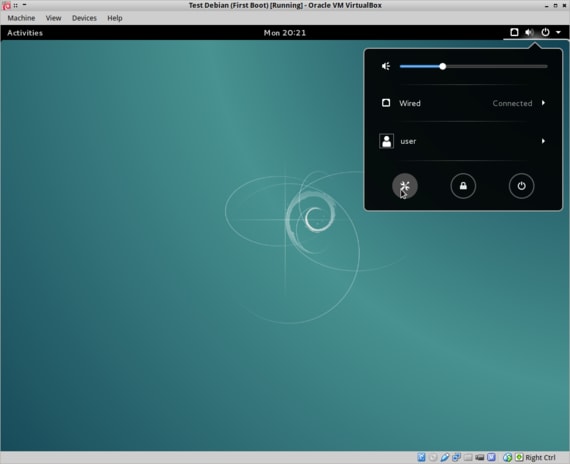Open the system Settings button in the panel
The height and width of the screenshot is (464, 570).
[405, 186]
